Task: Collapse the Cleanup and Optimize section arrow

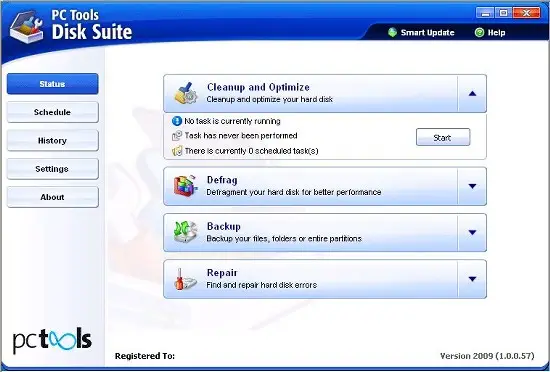Action: click(x=472, y=94)
